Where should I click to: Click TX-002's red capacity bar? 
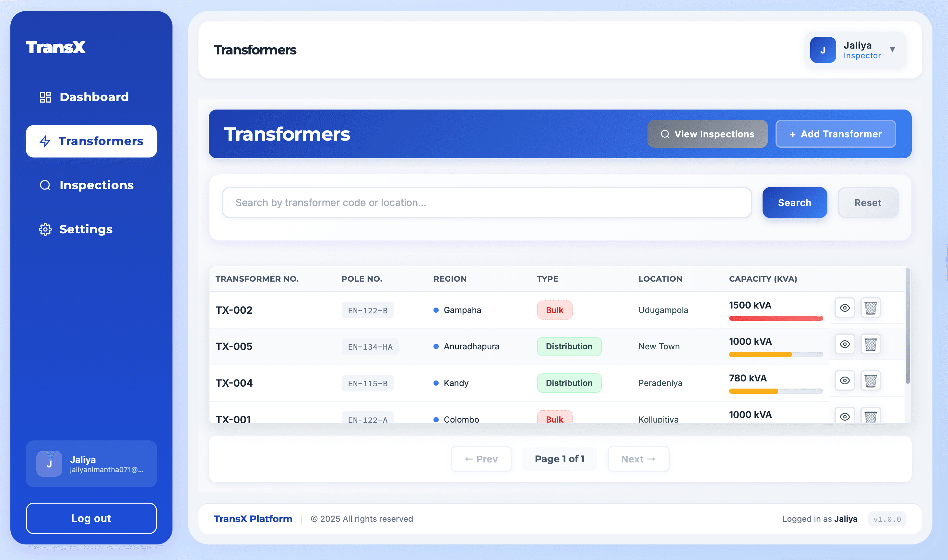tap(776, 318)
